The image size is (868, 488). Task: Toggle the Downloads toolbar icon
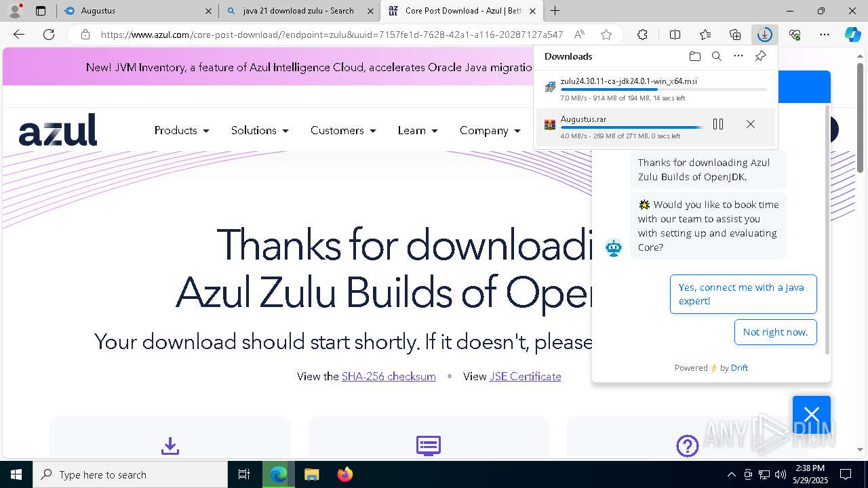(x=764, y=35)
